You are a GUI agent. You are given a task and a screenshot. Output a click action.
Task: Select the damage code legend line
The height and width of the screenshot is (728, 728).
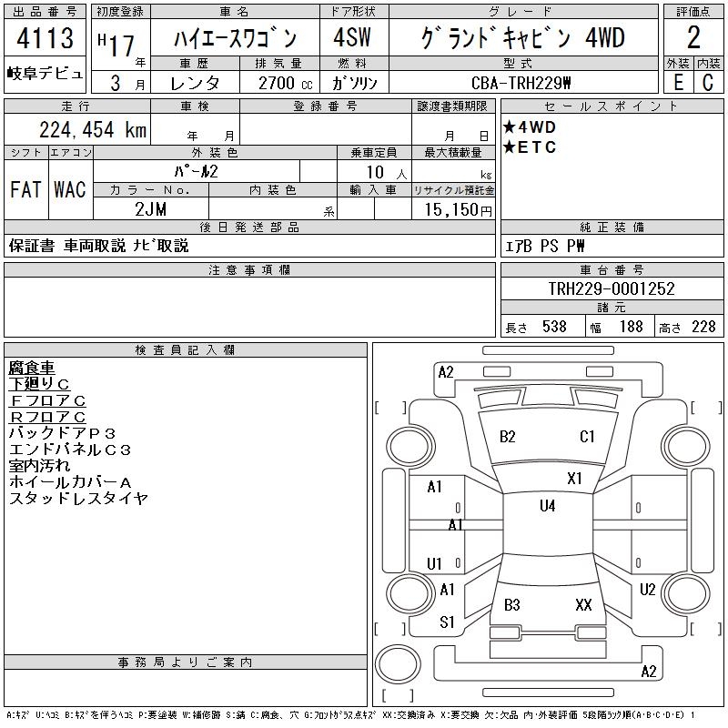click(x=351, y=715)
